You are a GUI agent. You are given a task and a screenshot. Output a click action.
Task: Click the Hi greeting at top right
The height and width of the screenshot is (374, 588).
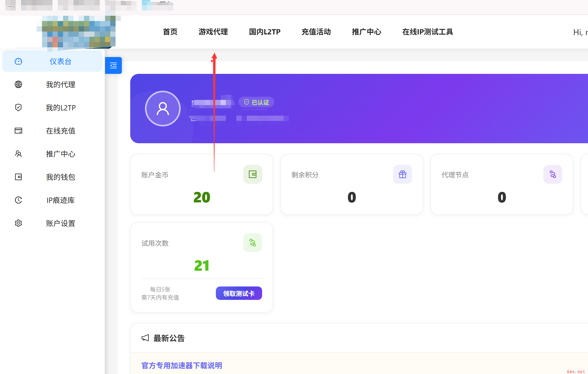point(580,32)
